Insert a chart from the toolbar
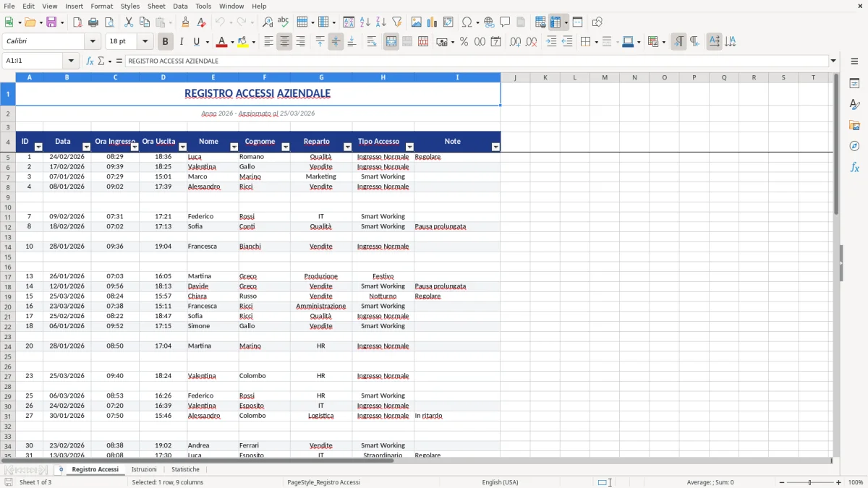The height and width of the screenshot is (488, 868). coord(432,22)
